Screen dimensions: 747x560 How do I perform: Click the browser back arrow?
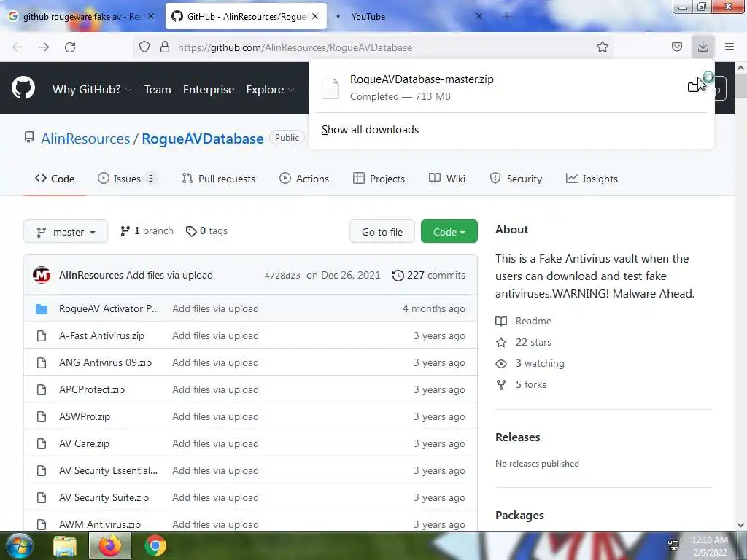tap(18, 47)
